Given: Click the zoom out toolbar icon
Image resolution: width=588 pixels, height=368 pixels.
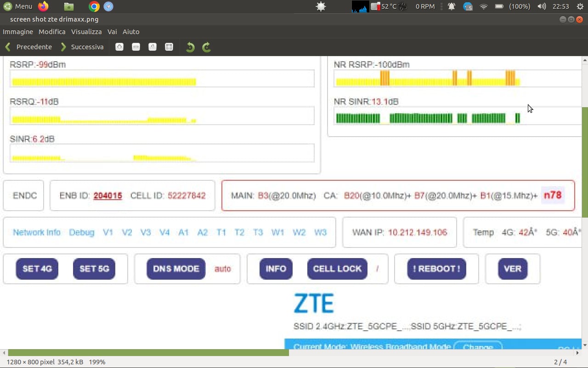Looking at the screenshot, I should point(136,47).
